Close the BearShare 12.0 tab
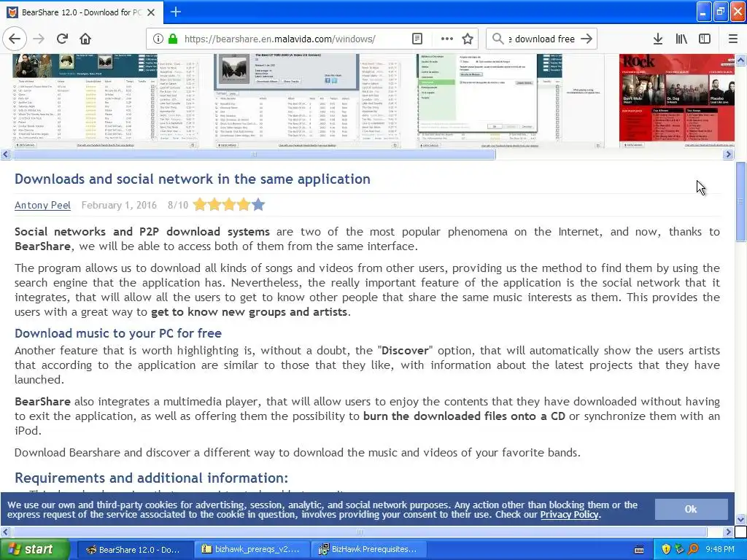The width and height of the screenshot is (747, 560). pos(151,12)
